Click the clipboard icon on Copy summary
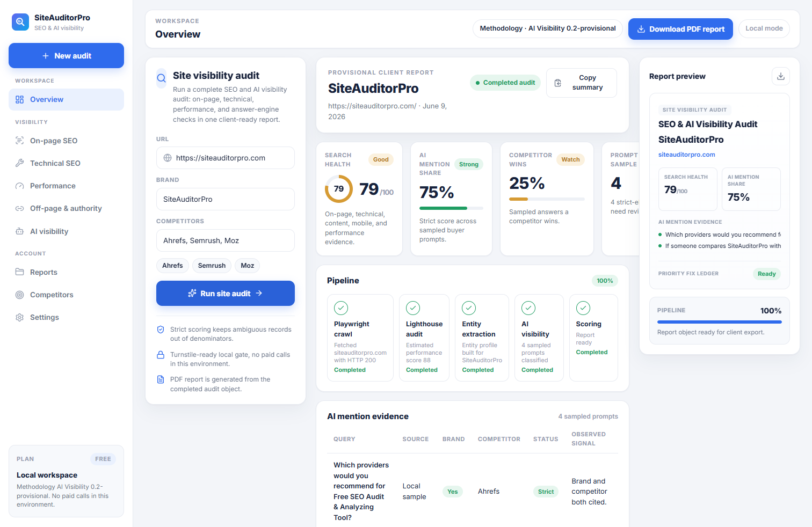 [558, 83]
